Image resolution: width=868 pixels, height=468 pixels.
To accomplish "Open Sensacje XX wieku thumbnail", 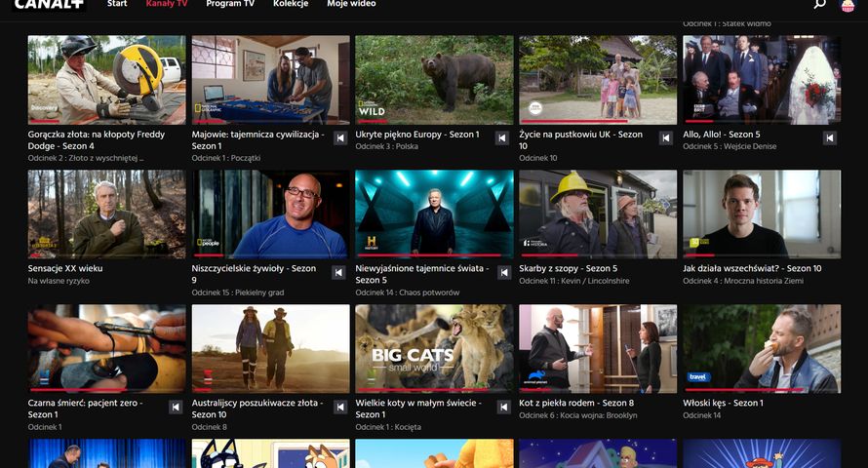I will click(107, 214).
